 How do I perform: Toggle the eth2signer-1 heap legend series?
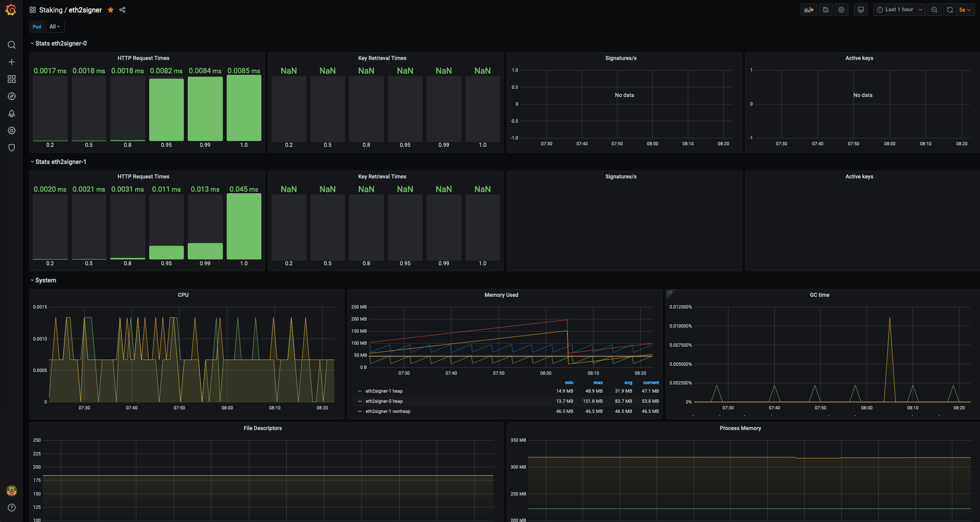384,391
